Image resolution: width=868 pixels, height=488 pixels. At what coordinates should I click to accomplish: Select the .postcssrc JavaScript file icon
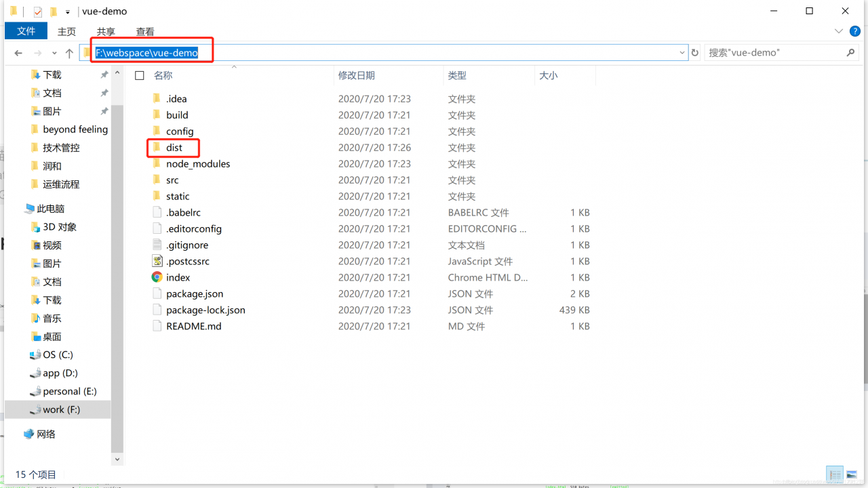pyautogui.click(x=157, y=261)
